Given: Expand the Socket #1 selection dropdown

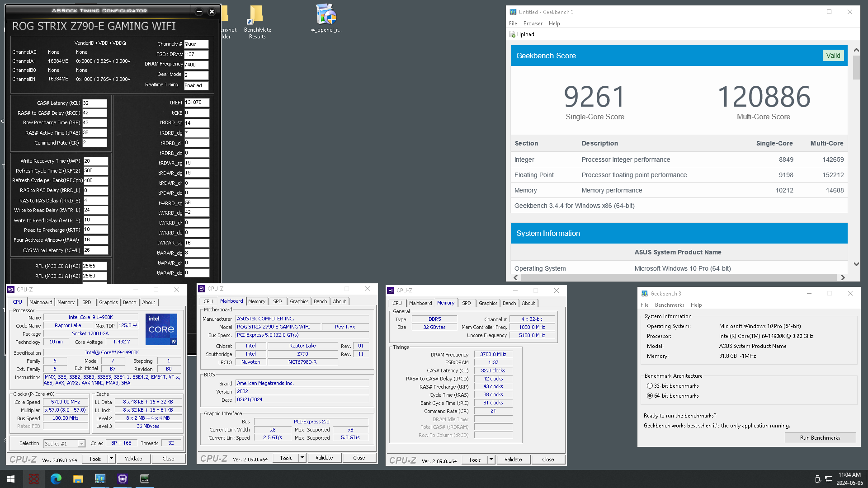Looking at the screenshot, I should (x=81, y=444).
